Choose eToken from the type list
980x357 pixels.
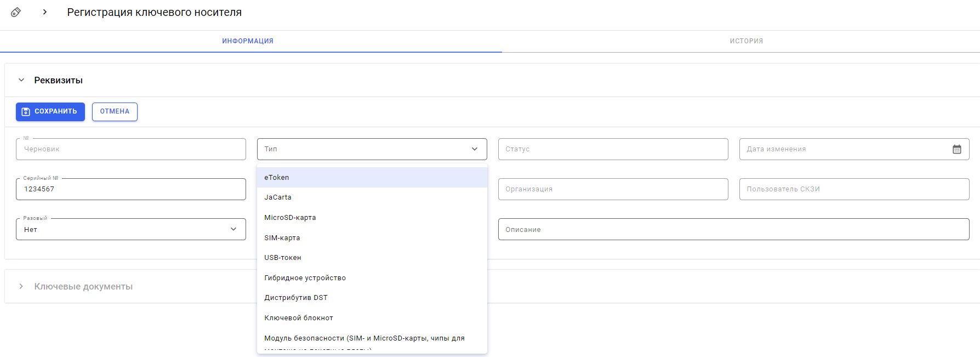(277, 178)
